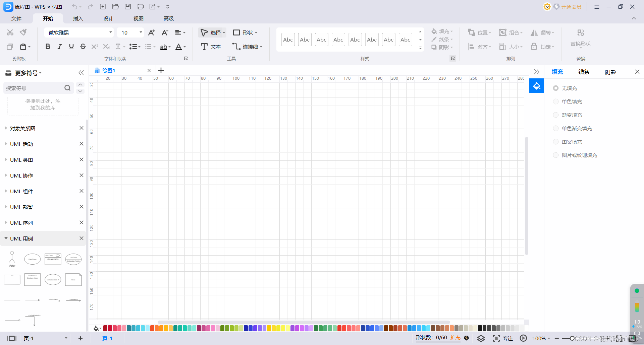
Task: Remove UML 类图 library with X
Action: pyautogui.click(x=81, y=159)
